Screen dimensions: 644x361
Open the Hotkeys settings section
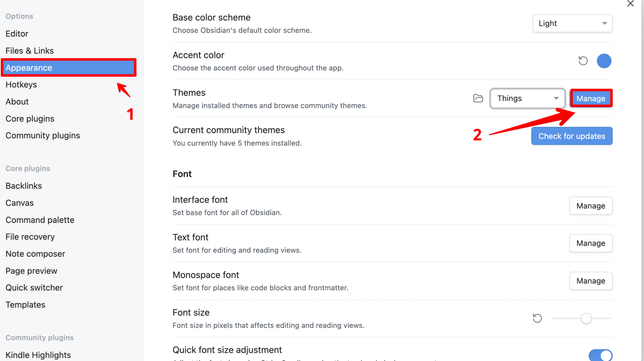[x=21, y=84]
